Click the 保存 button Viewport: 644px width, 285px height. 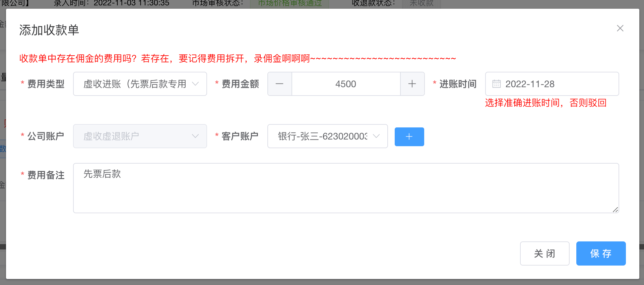[601, 253]
